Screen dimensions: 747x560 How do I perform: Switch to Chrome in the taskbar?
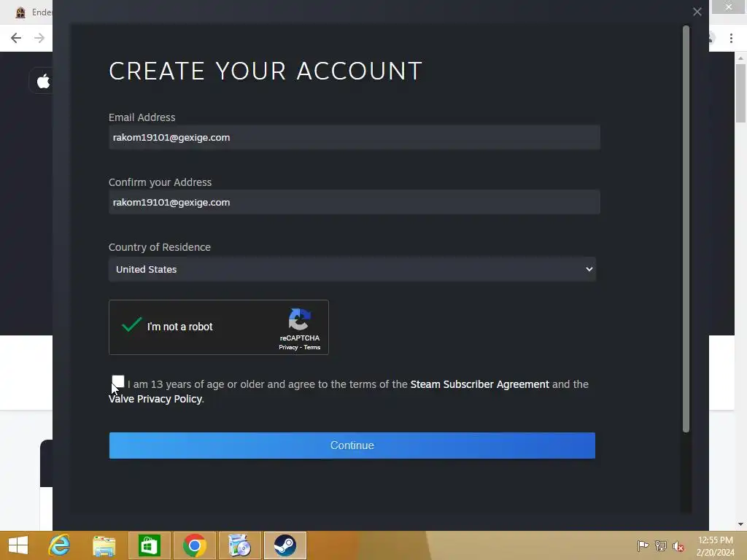point(194,545)
